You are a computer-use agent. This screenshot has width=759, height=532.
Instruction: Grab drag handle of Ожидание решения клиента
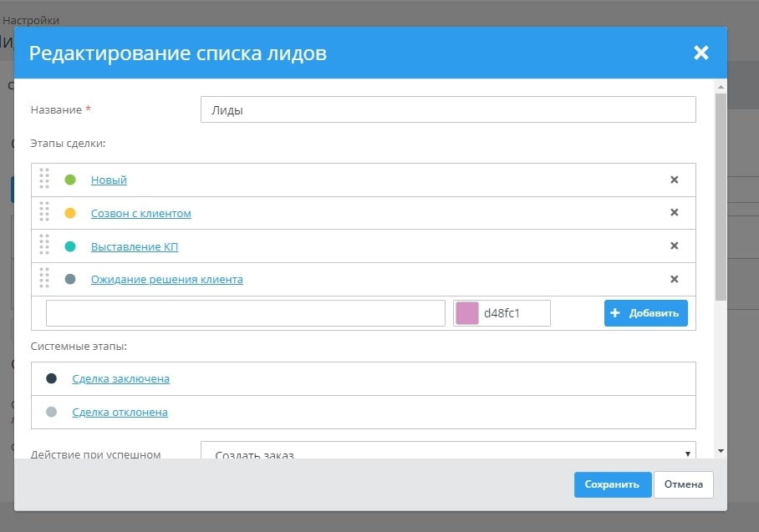pos(44,277)
